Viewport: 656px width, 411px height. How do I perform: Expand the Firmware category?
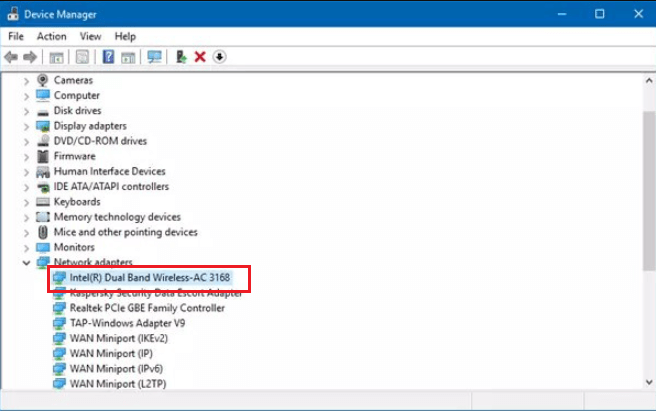26,157
